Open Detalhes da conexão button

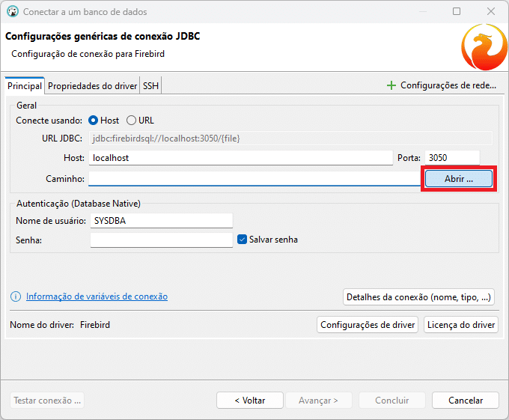pyautogui.click(x=418, y=297)
